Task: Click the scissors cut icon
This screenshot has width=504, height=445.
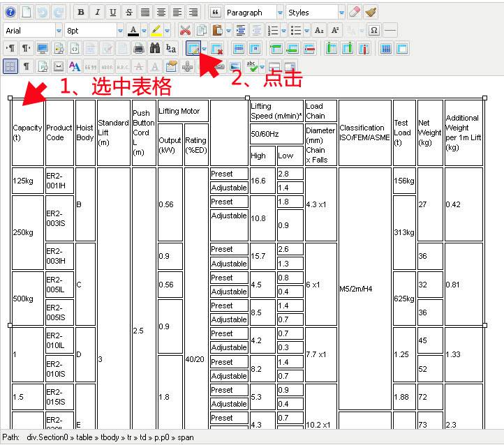Action: (185, 31)
